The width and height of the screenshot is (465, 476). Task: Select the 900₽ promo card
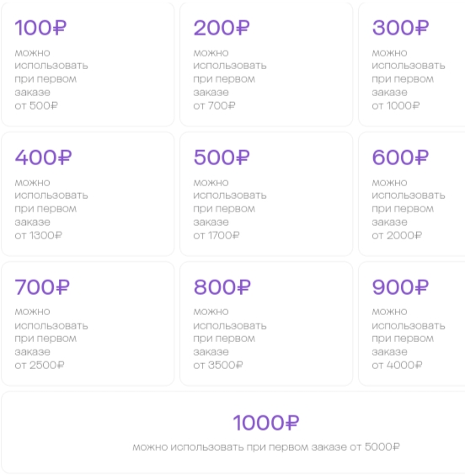click(x=412, y=324)
